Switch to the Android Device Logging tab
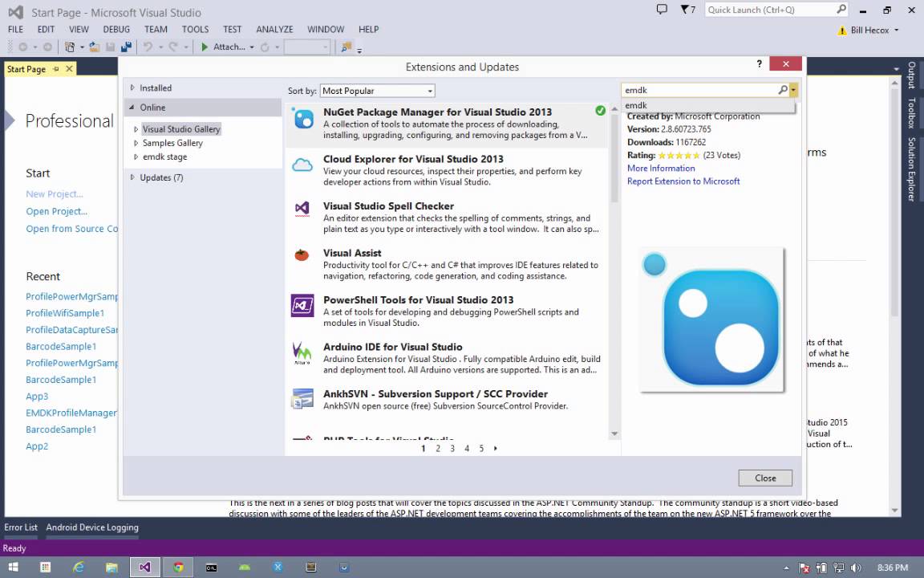924x578 pixels. (x=92, y=527)
